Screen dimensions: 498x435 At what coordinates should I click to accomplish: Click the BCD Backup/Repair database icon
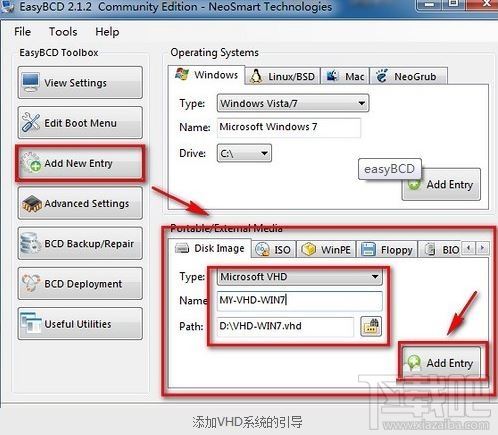pos(30,243)
